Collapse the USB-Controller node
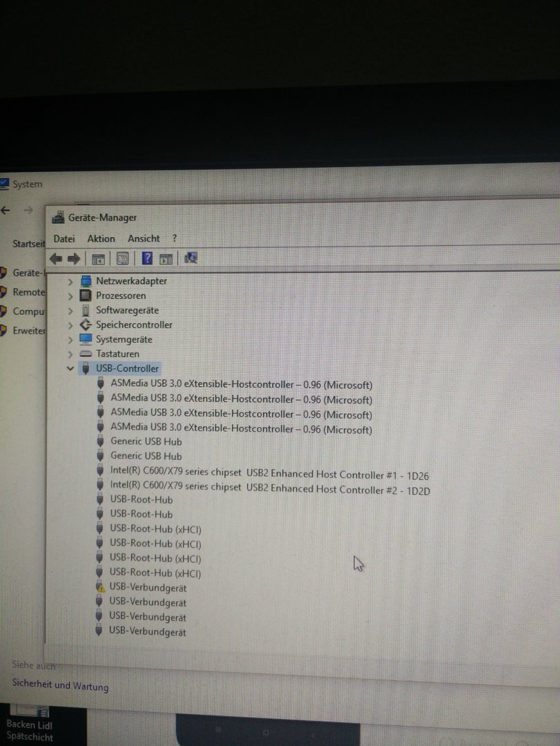Image resolution: width=560 pixels, height=746 pixels. click(x=70, y=369)
